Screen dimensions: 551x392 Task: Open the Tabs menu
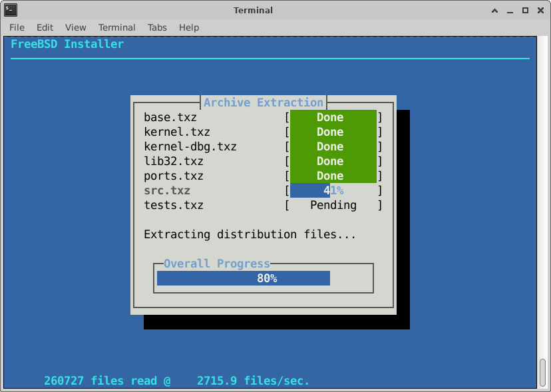click(x=157, y=27)
